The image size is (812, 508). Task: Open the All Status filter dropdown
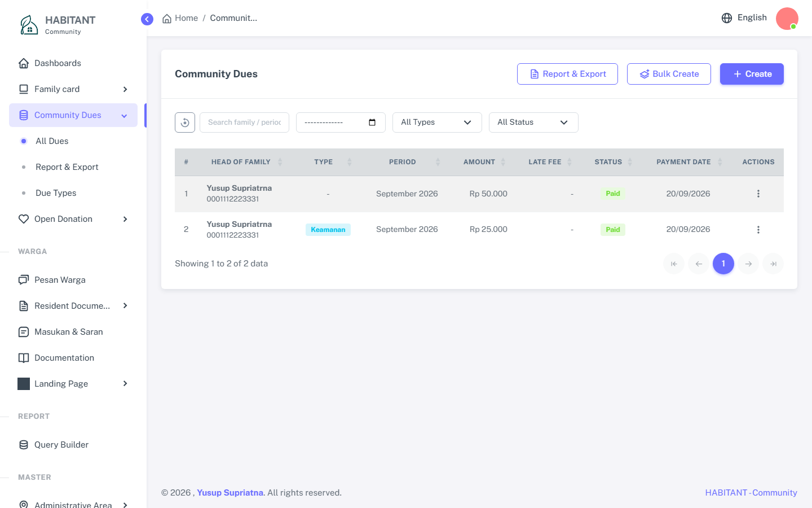[x=533, y=122]
